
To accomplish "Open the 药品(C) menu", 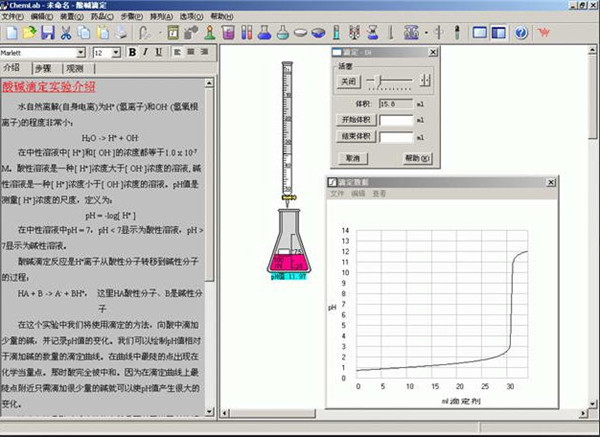I will [x=102, y=16].
